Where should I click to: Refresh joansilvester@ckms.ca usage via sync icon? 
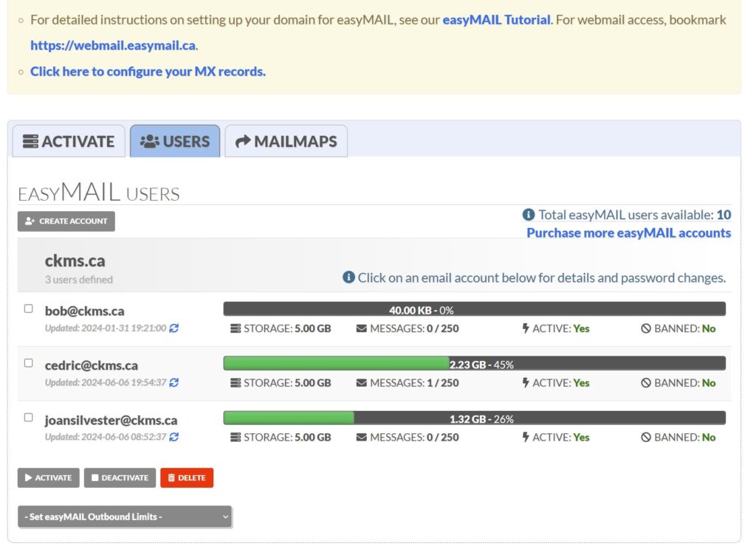(x=174, y=438)
